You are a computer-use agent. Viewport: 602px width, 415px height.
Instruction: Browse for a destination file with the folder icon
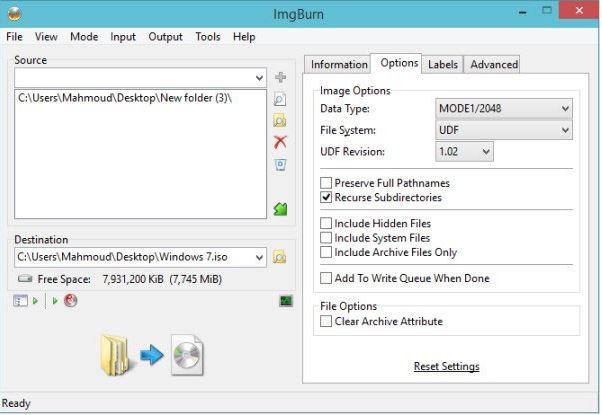(280, 257)
